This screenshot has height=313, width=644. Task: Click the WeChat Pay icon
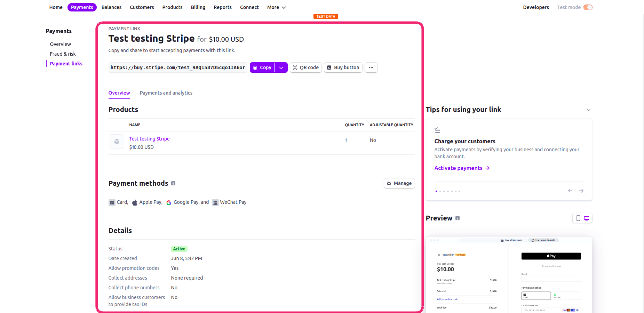pos(215,203)
